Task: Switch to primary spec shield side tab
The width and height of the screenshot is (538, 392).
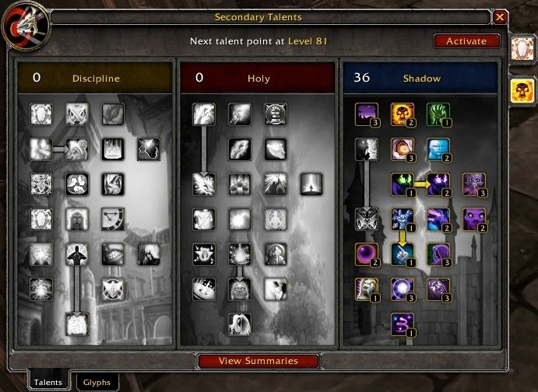Action: (x=522, y=49)
